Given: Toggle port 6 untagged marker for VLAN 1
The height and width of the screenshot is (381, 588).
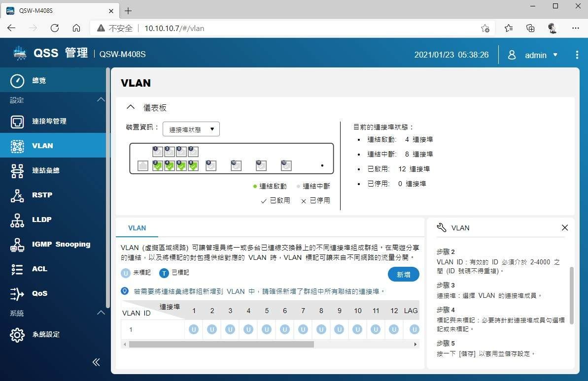Looking at the screenshot, I should [x=285, y=329].
